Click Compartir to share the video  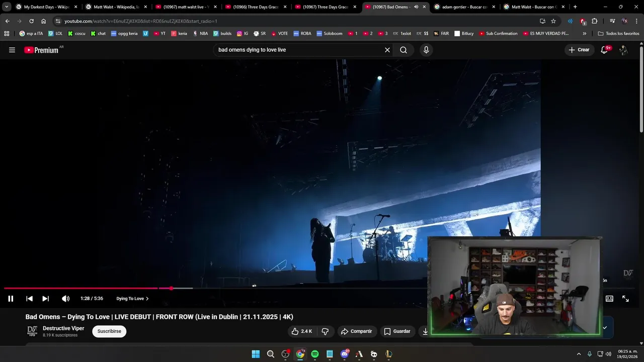356,331
